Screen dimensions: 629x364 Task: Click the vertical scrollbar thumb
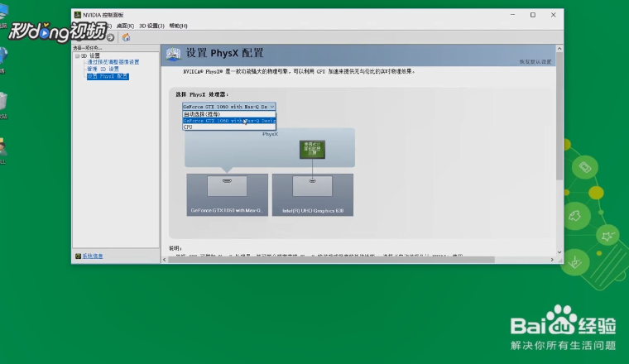559,116
